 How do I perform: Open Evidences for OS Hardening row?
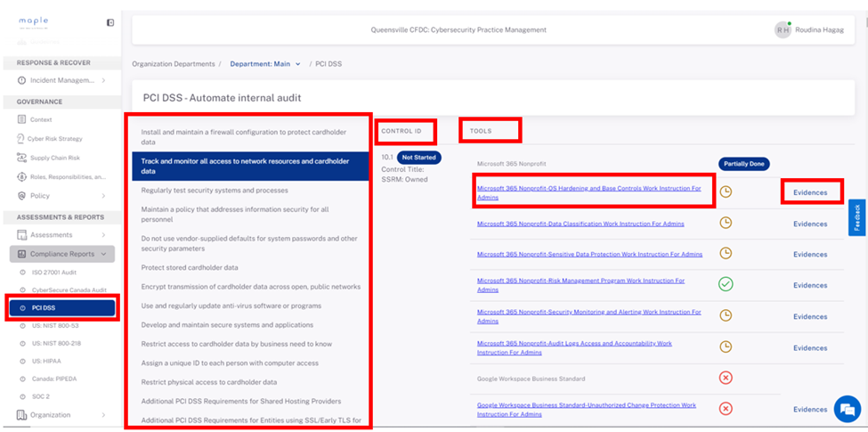click(x=810, y=192)
